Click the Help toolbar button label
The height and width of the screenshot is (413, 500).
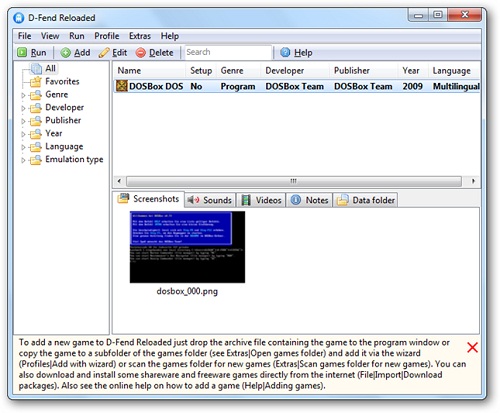coord(303,53)
